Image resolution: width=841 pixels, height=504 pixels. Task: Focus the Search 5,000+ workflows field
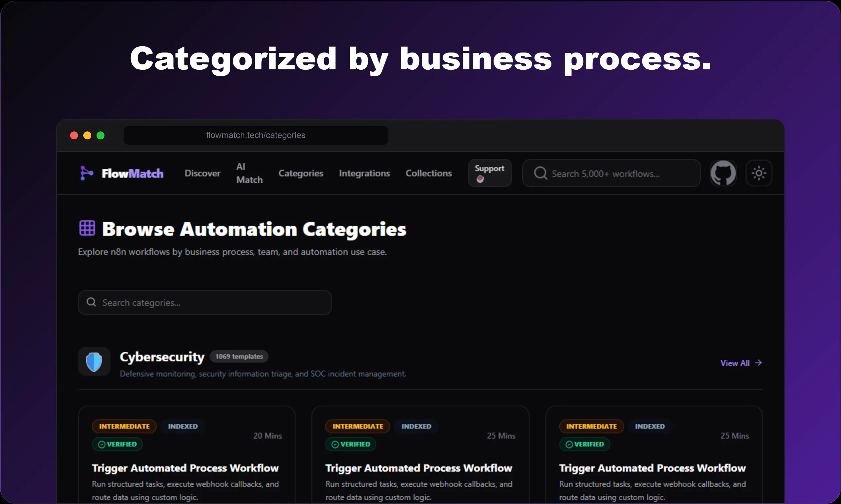click(x=611, y=173)
